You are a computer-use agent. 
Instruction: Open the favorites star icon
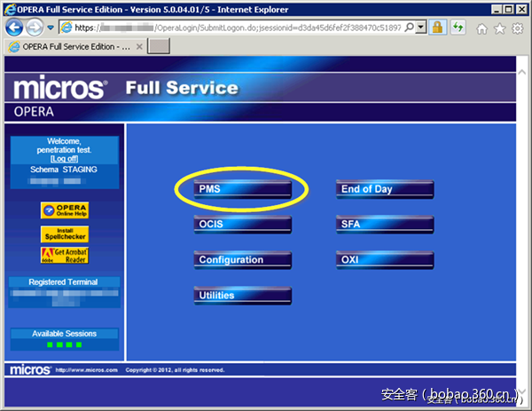tap(499, 28)
